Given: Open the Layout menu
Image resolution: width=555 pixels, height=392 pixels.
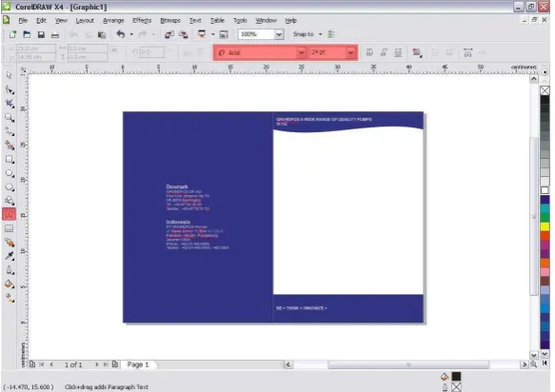Looking at the screenshot, I should [85, 21].
